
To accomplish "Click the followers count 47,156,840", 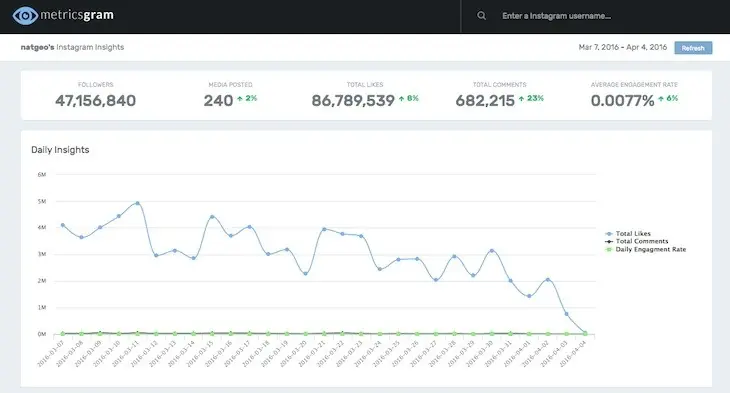I will click(x=95, y=101).
